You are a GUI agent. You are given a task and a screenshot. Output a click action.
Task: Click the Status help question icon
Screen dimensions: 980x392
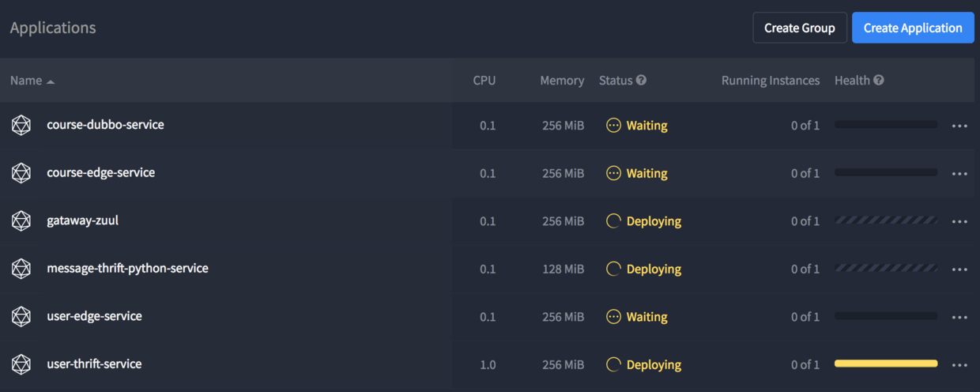641,80
